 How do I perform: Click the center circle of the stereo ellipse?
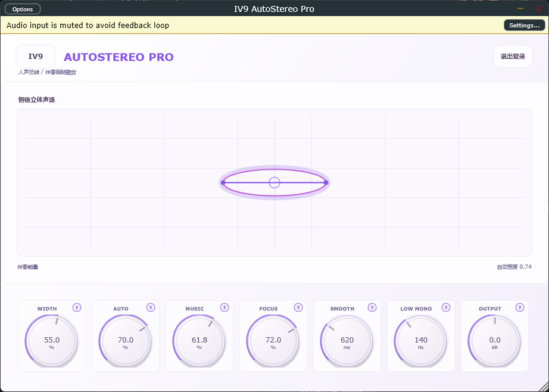pyautogui.click(x=274, y=182)
